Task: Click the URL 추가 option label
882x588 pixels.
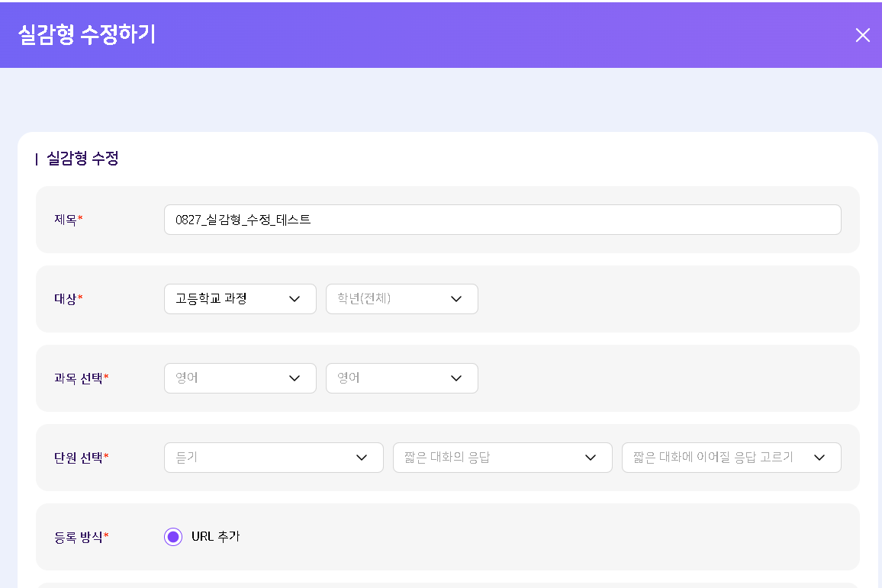Action: (216, 537)
